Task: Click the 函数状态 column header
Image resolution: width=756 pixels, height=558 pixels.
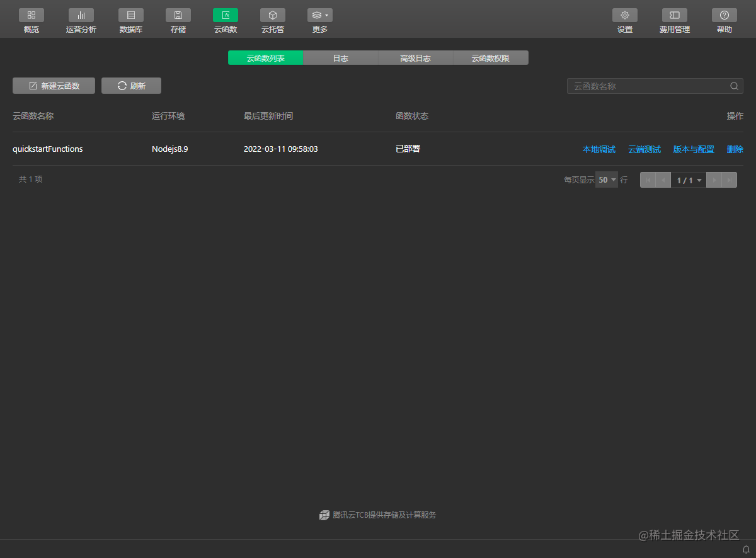Action: [412, 116]
